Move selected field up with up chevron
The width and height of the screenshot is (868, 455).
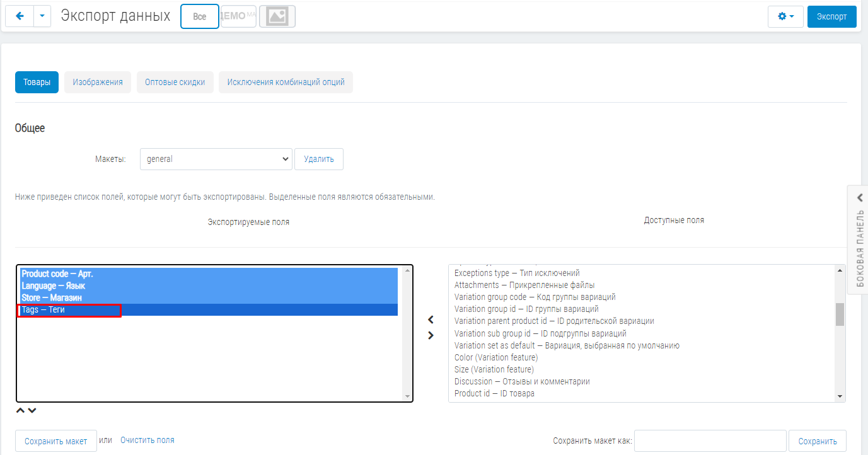coord(20,411)
